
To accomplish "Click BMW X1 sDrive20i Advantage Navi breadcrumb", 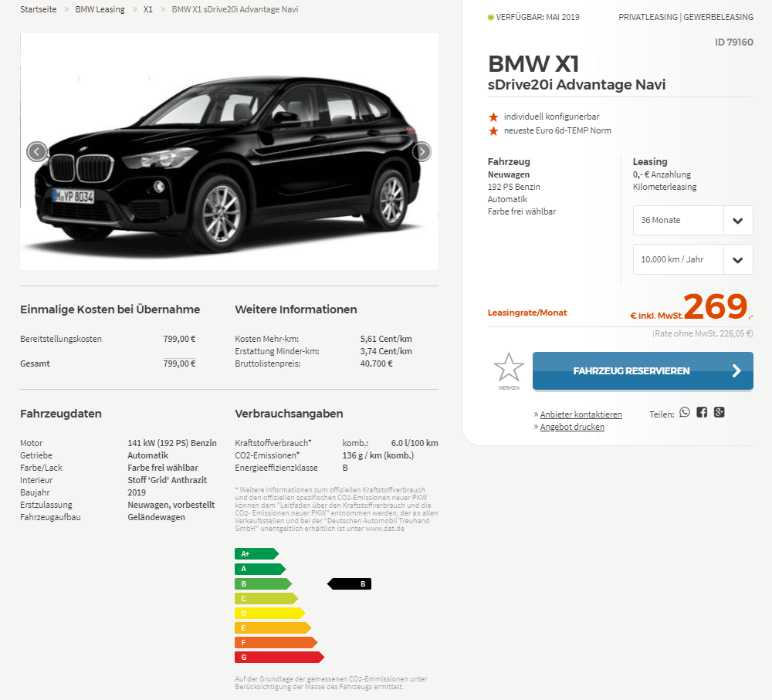I will (235, 9).
